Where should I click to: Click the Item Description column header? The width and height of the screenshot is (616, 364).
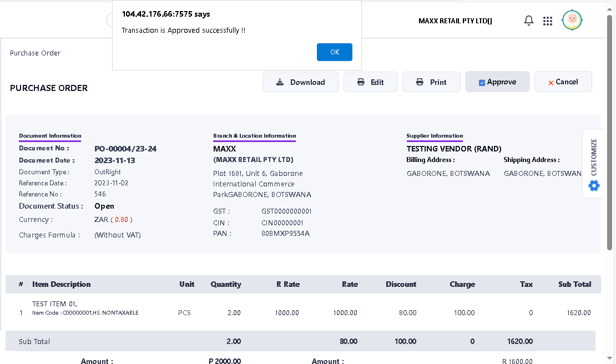pos(61,284)
